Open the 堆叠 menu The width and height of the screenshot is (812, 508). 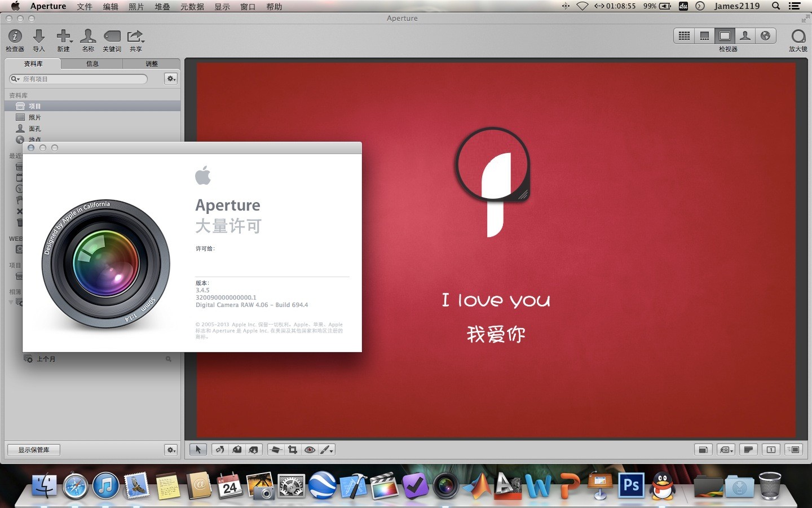click(162, 6)
